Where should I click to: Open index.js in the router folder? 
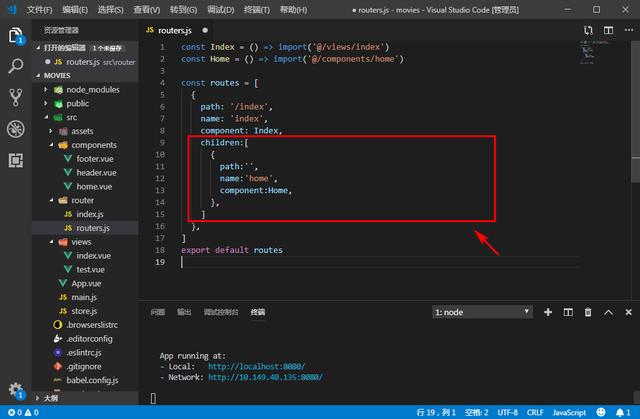tap(89, 214)
